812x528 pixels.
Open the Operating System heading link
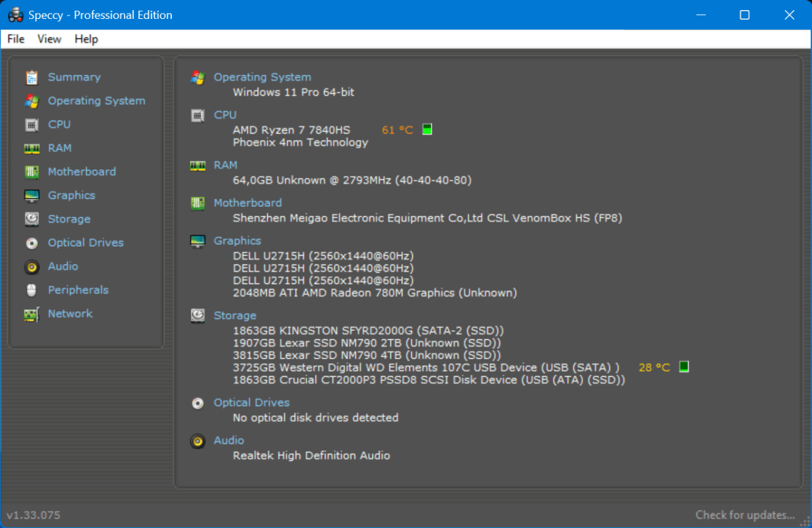(x=263, y=77)
